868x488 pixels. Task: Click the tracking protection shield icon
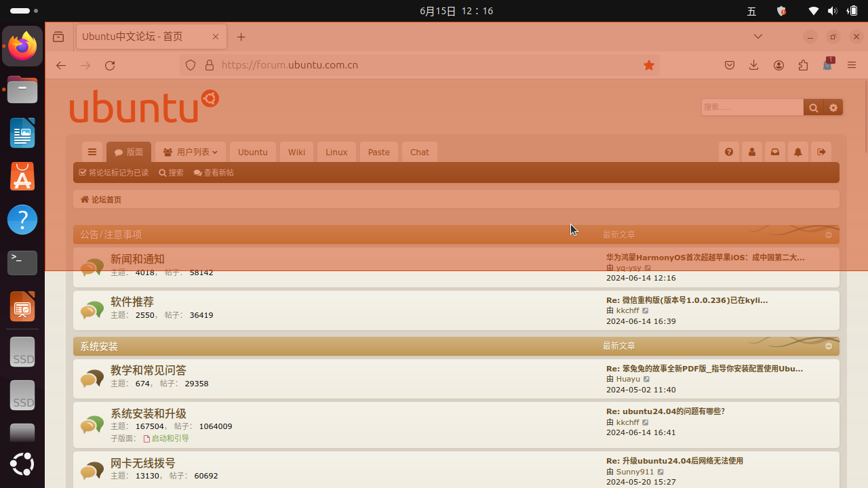(191, 65)
